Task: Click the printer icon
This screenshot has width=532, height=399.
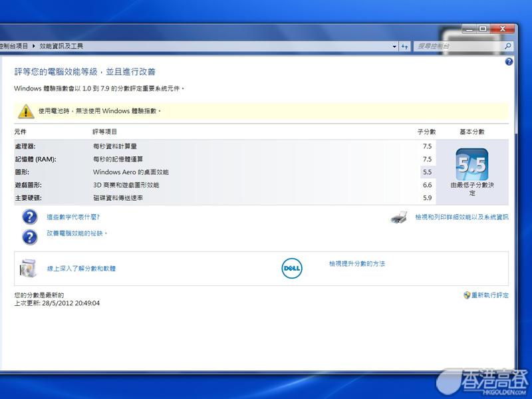Action: (x=398, y=217)
